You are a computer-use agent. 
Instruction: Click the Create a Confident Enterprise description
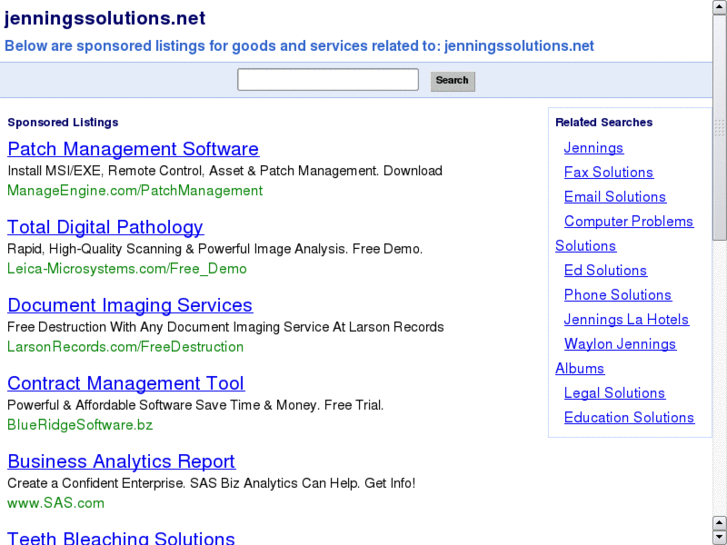(x=211, y=483)
